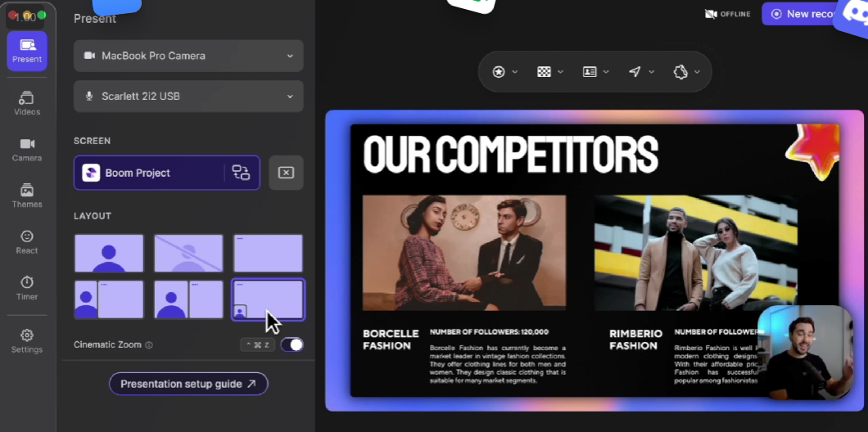Open the Videos section in sidebar
868x432 pixels.
pos(27,103)
